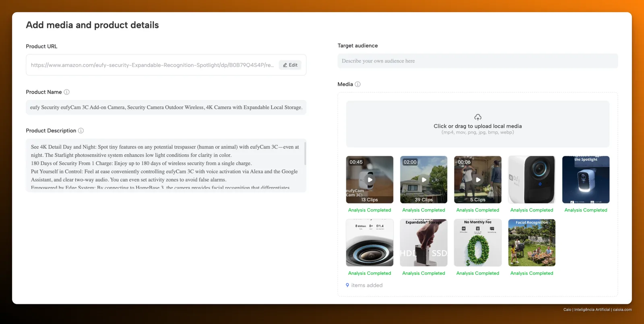
Task: Click "Analysis Completed" under No Monthly Fee image
Action: (478, 273)
